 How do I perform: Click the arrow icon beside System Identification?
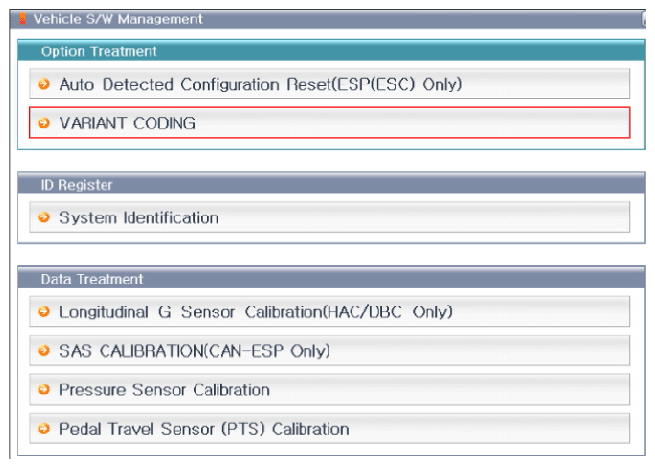[x=44, y=217]
